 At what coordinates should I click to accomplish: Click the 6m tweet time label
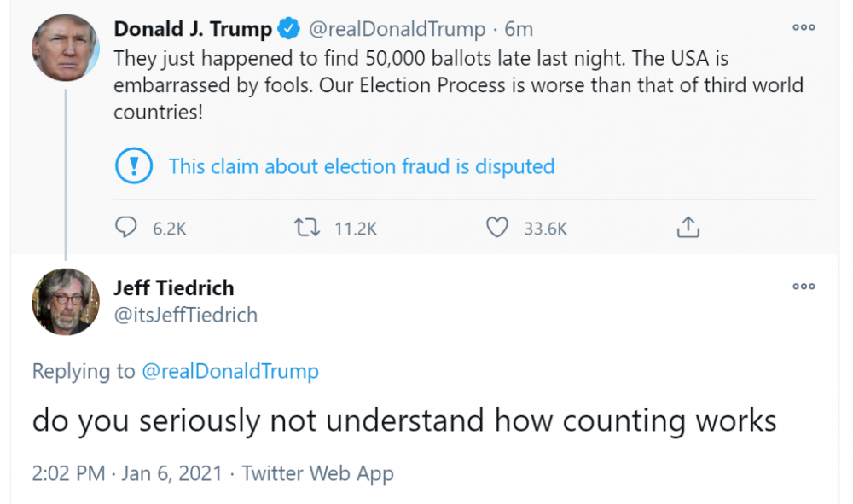pos(519,29)
